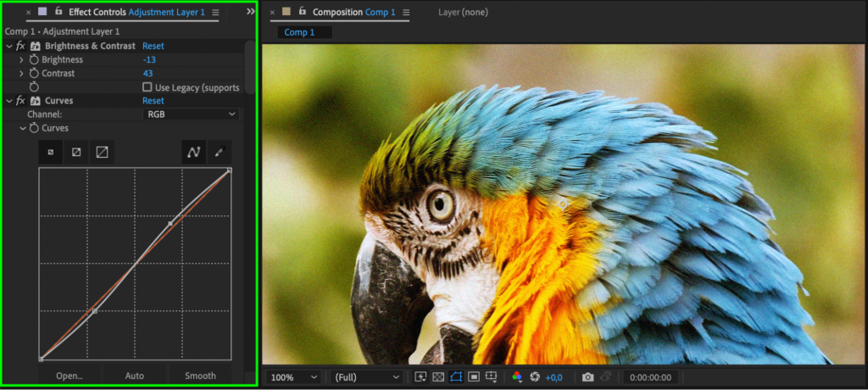This screenshot has height=390, width=868.
Task: Select the Comp 1 tab in viewer
Action: (x=299, y=32)
